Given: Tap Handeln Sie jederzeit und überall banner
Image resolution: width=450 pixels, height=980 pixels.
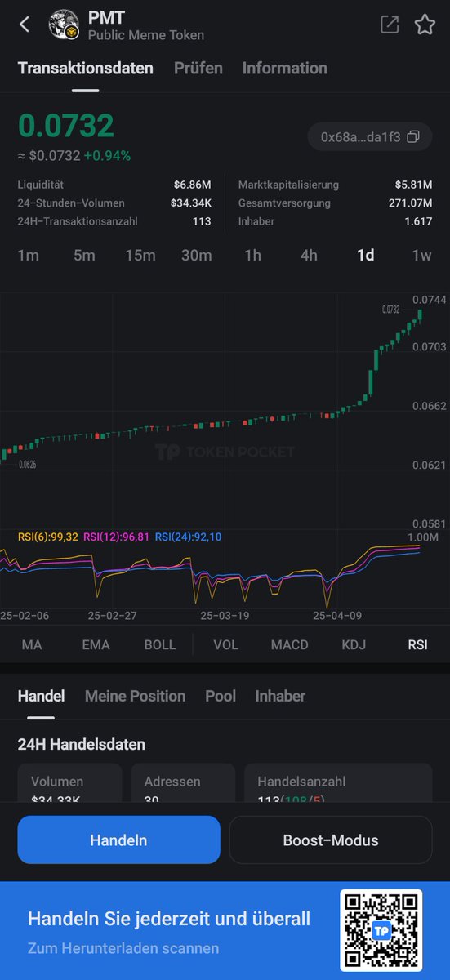Looking at the screenshot, I should point(169,919).
